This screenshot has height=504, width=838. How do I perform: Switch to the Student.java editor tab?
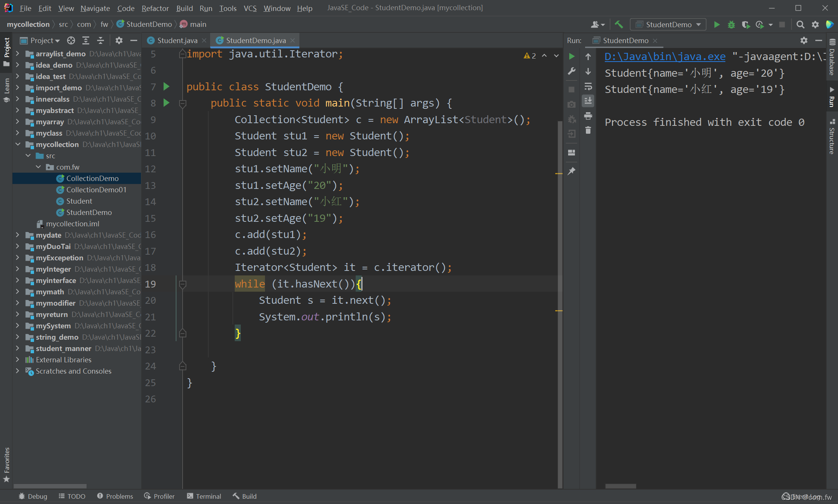tap(177, 40)
